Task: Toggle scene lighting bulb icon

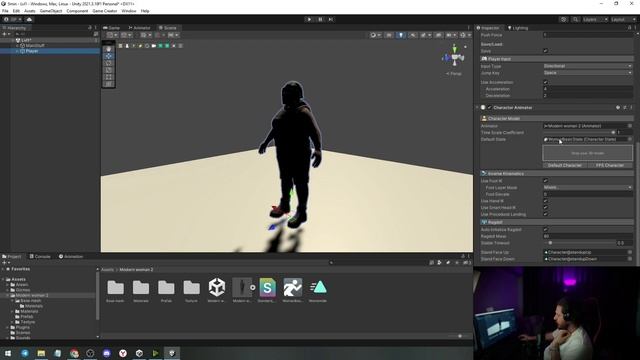Action: (401, 35)
